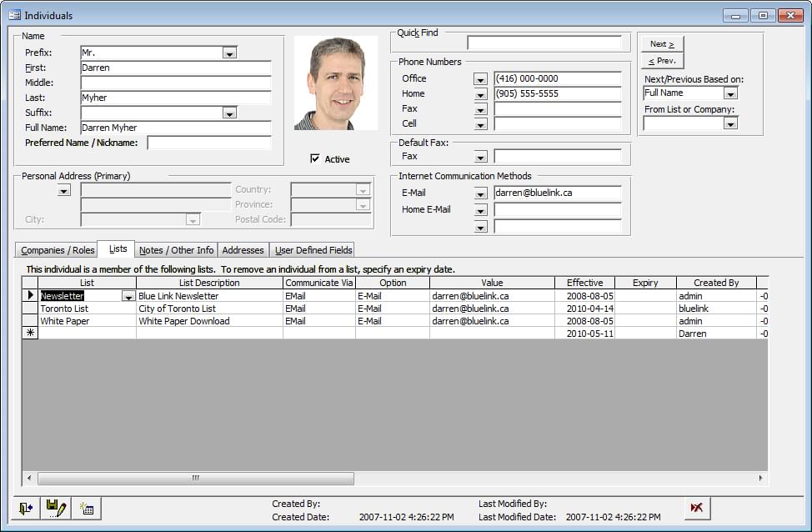
Task: Click the exit door icon at bottom left
Action: pos(26,508)
